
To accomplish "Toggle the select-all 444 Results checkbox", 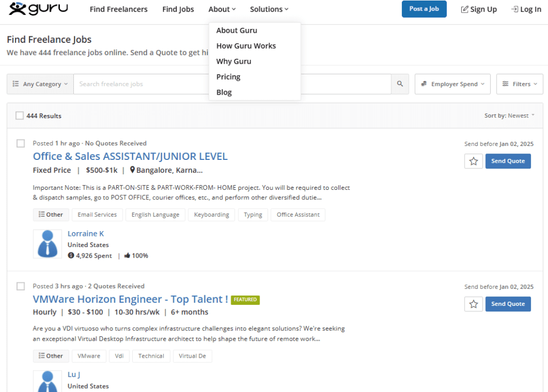I will (x=20, y=116).
